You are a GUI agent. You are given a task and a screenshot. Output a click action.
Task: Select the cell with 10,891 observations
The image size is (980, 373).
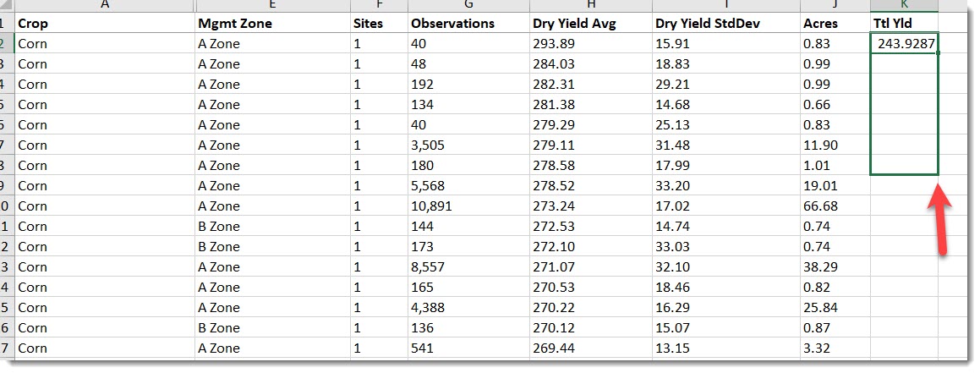[x=467, y=206]
